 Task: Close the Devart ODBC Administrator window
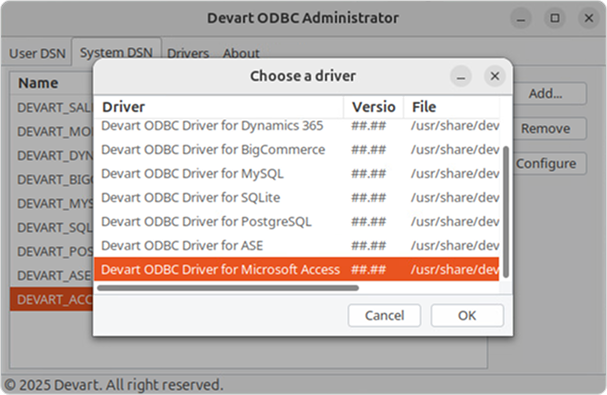coord(589,18)
